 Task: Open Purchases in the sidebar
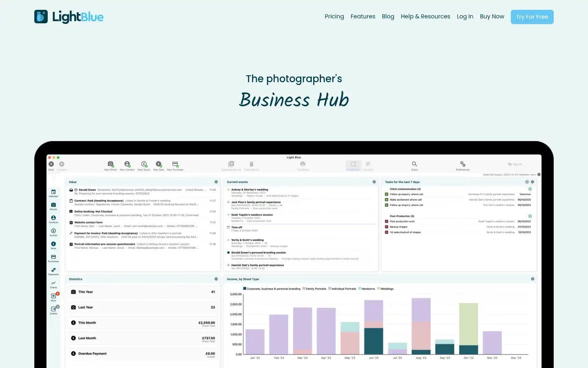click(53, 258)
